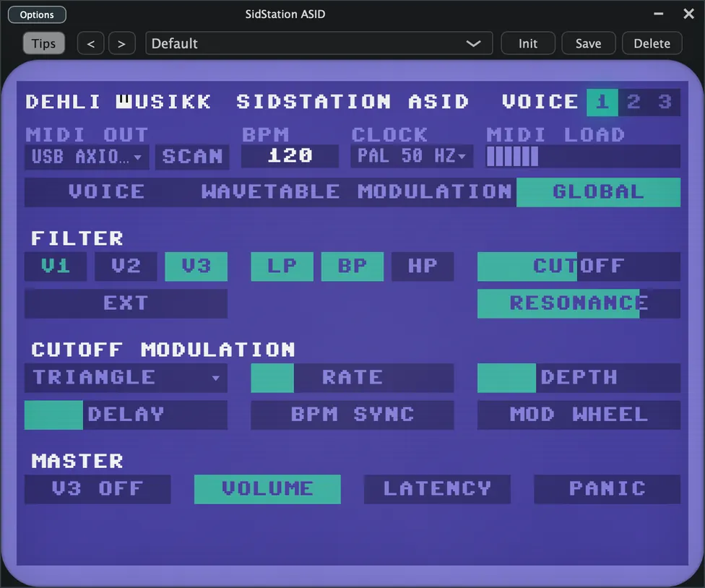Delete the current preset
The width and height of the screenshot is (705, 588).
[x=652, y=43]
